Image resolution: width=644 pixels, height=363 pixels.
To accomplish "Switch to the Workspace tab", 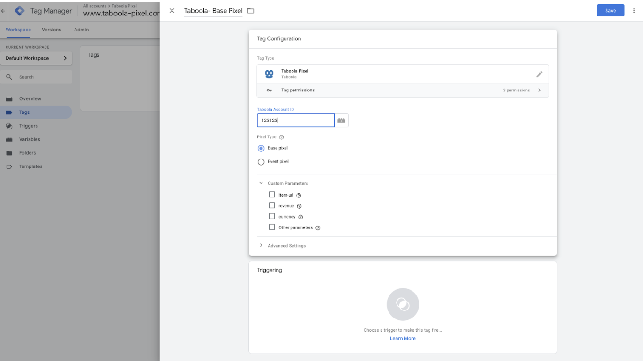I will (18, 30).
